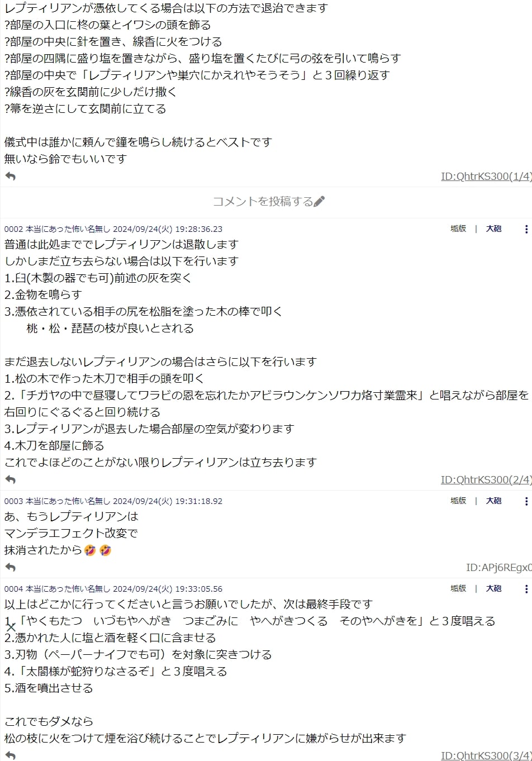Click reply arrow under post 0002
The height and width of the screenshot is (761, 532).
click(x=10, y=479)
